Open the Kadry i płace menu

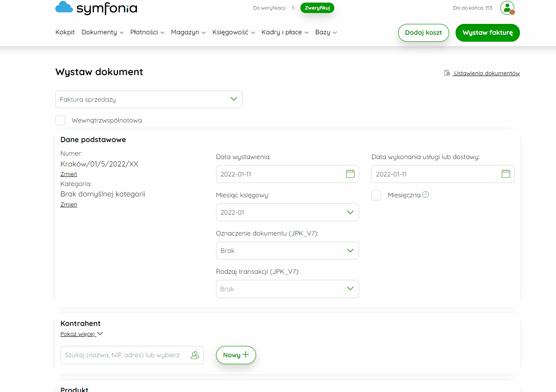click(285, 32)
